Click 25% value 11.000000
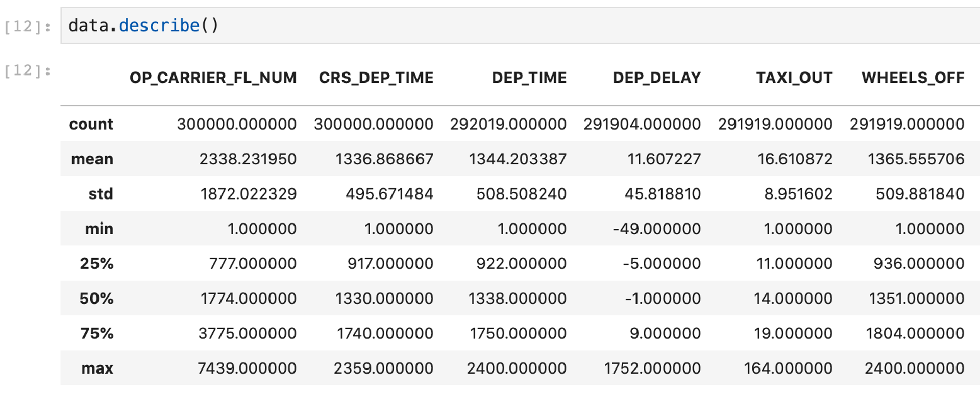This screenshot has height=394, width=980. click(x=794, y=263)
